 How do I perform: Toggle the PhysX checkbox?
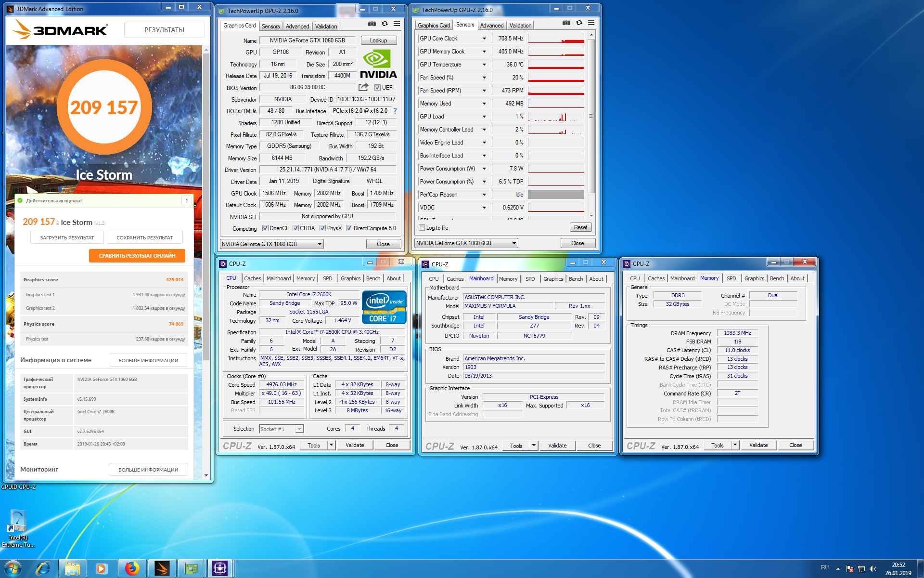pyautogui.click(x=323, y=228)
